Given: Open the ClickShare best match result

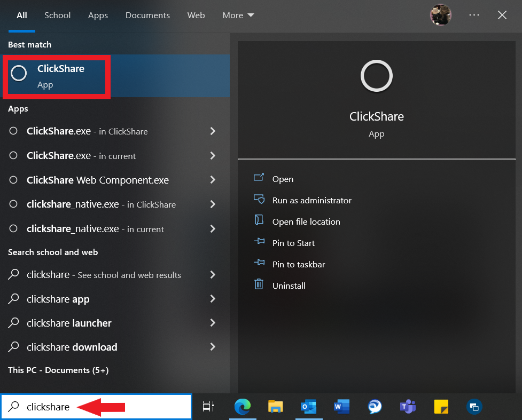Looking at the screenshot, I should (115, 76).
